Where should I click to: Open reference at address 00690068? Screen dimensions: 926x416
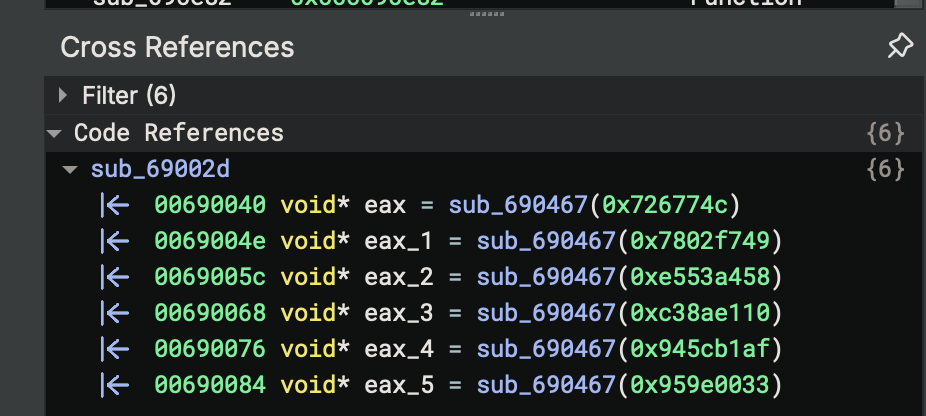pos(210,313)
